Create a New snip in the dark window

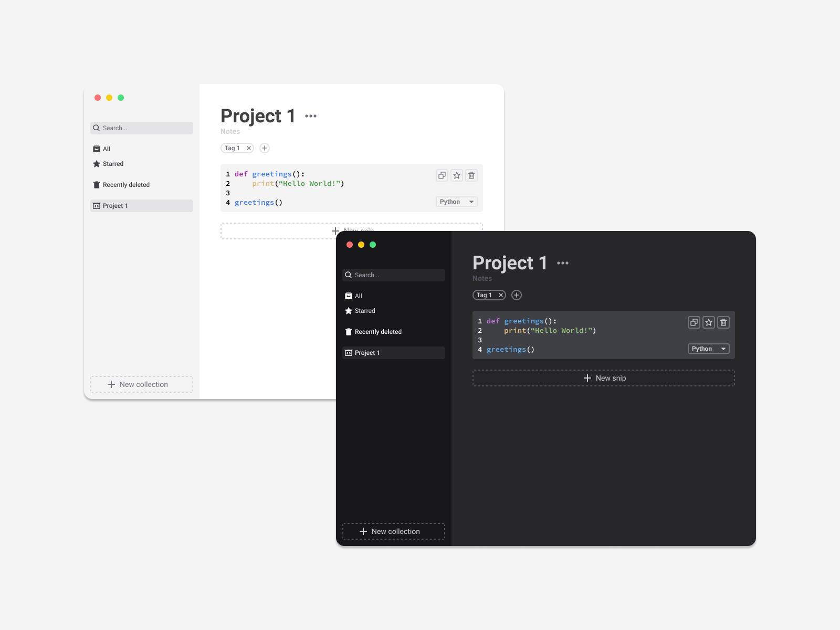(x=603, y=378)
